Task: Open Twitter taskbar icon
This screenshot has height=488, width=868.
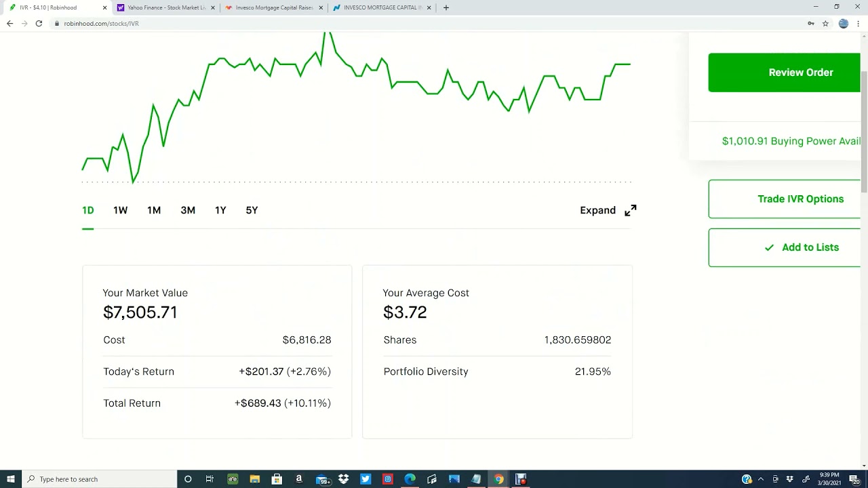Action: pos(366,479)
